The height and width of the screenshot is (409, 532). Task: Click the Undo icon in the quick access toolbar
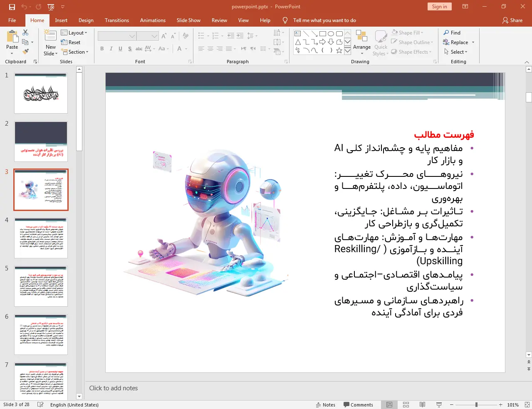(x=24, y=7)
